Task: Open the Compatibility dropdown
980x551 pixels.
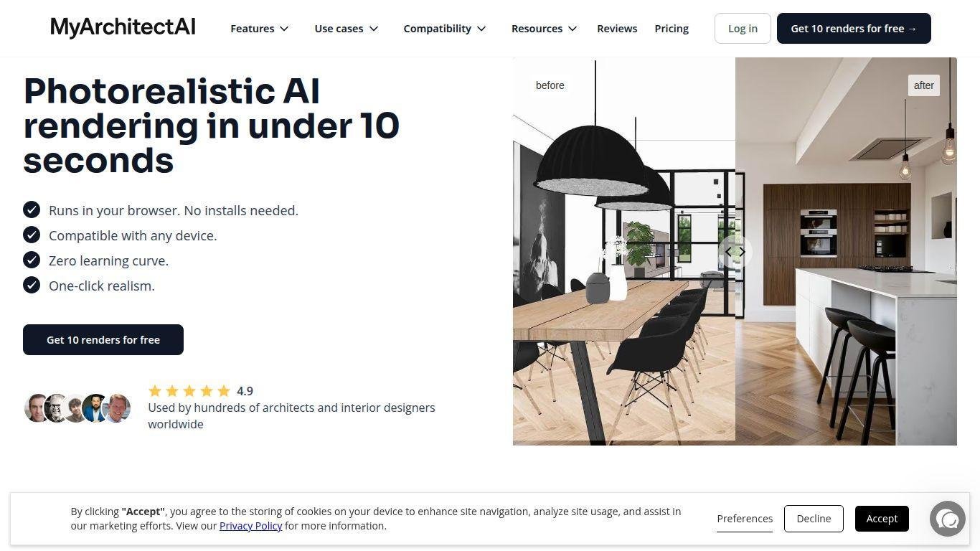Action: pyautogui.click(x=445, y=29)
